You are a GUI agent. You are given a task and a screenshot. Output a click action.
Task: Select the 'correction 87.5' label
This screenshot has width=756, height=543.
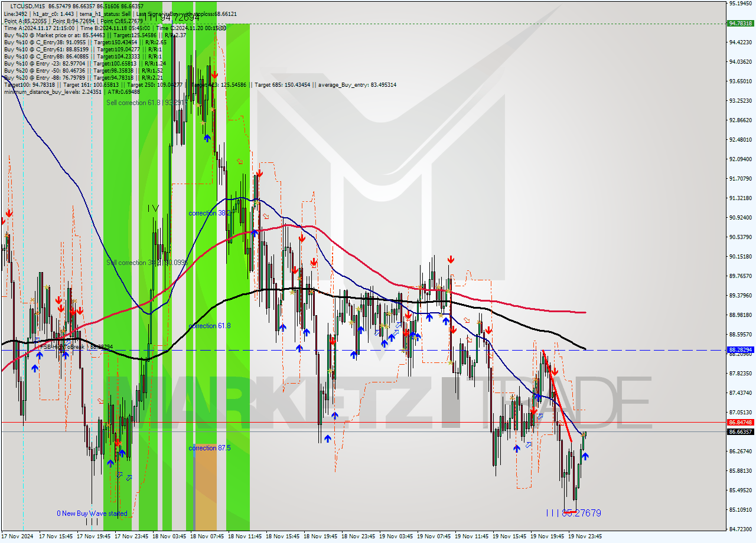point(210,448)
